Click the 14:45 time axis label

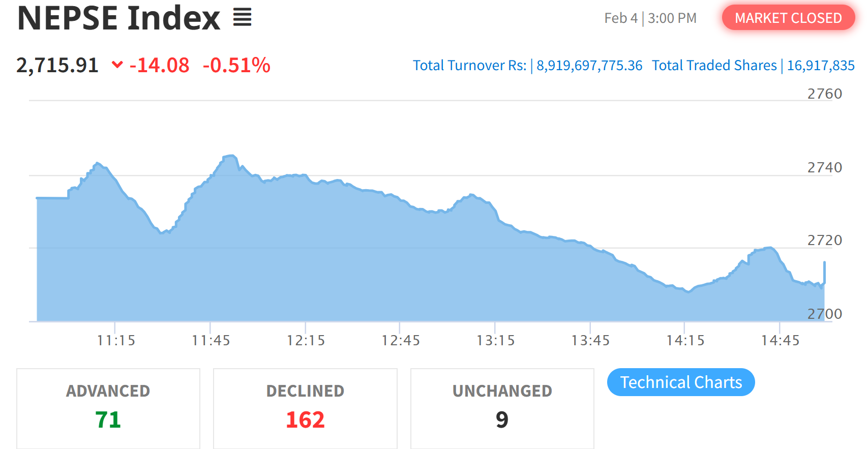tap(780, 340)
